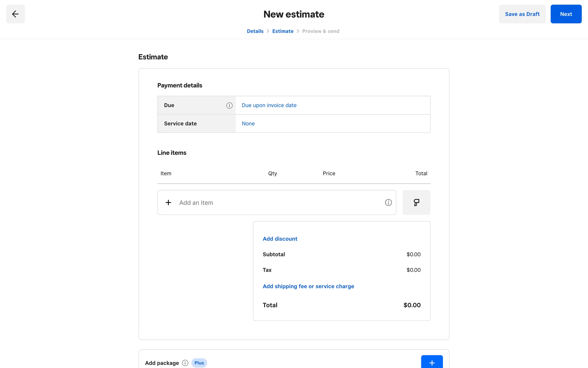The width and height of the screenshot is (588, 368).
Task: Click the back arrow button
Action: point(15,14)
